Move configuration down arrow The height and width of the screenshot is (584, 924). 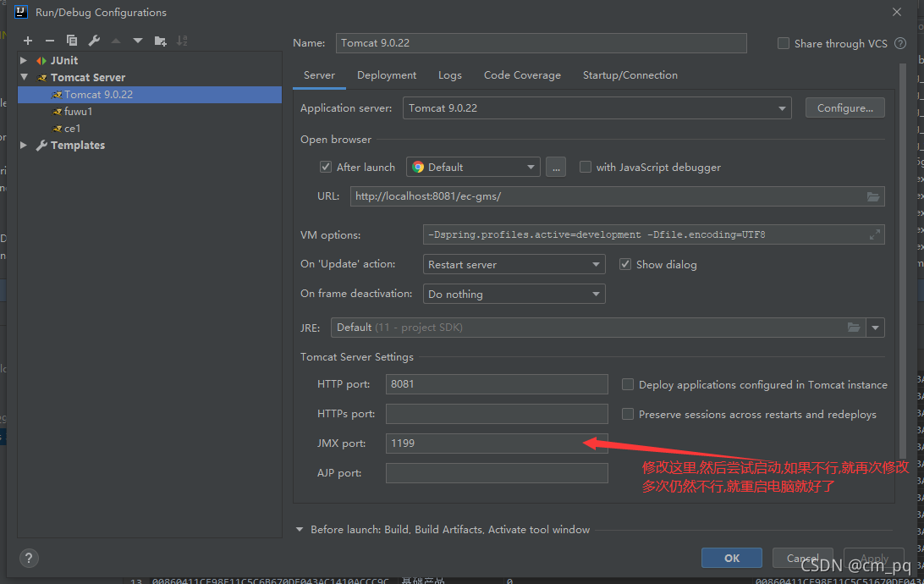[x=138, y=41]
